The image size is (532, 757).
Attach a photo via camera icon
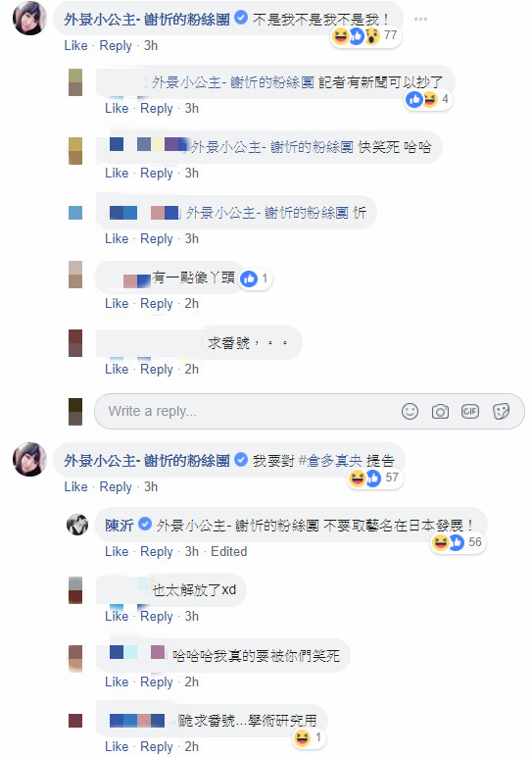pyautogui.click(x=440, y=411)
